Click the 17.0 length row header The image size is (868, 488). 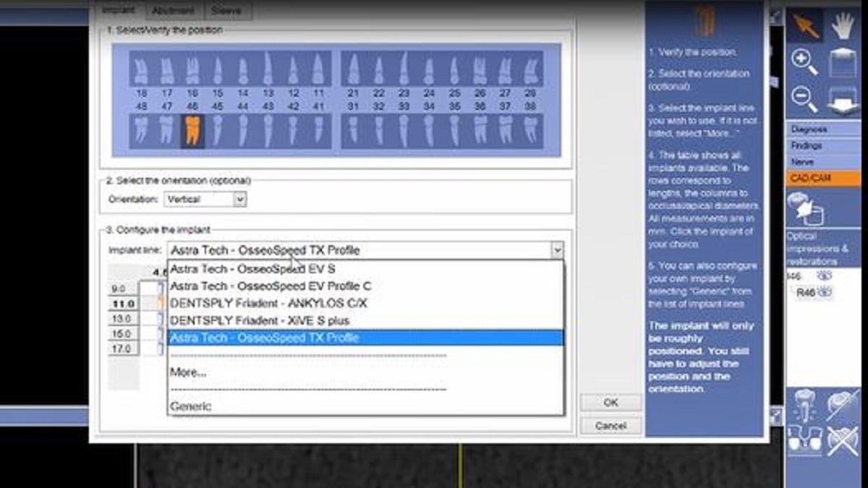pos(123,349)
